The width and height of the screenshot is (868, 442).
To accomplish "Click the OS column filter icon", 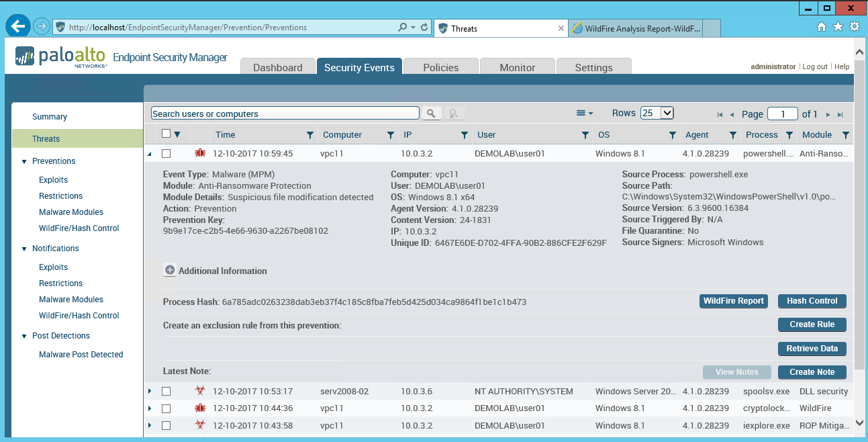I will (672, 135).
